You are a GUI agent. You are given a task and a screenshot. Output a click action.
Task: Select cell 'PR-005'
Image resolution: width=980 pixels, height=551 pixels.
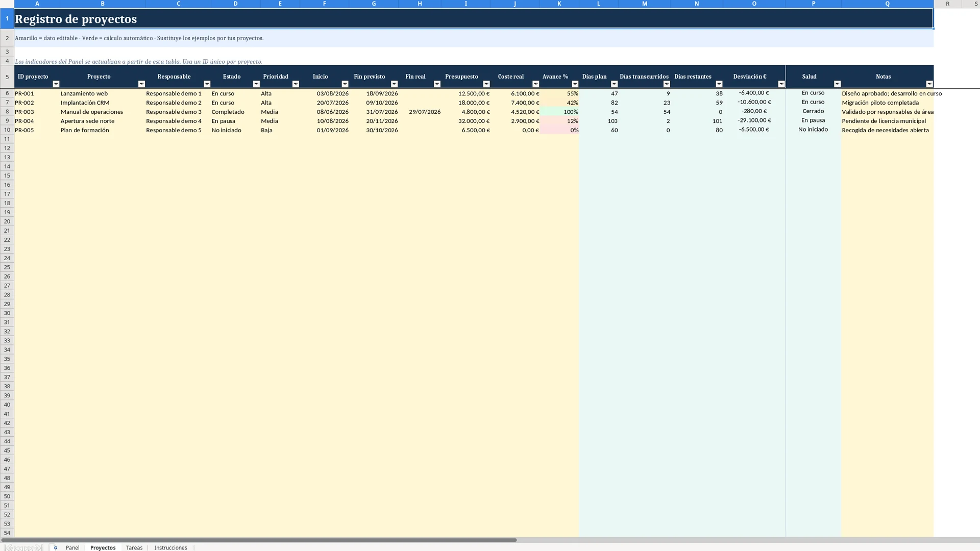(37, 130)
